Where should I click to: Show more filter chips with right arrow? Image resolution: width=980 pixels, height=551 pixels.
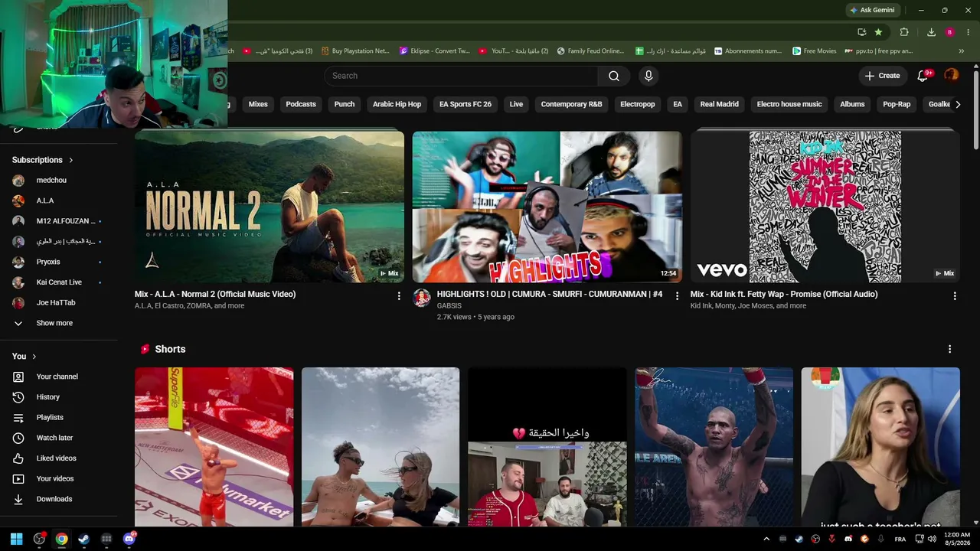(957, 104)
